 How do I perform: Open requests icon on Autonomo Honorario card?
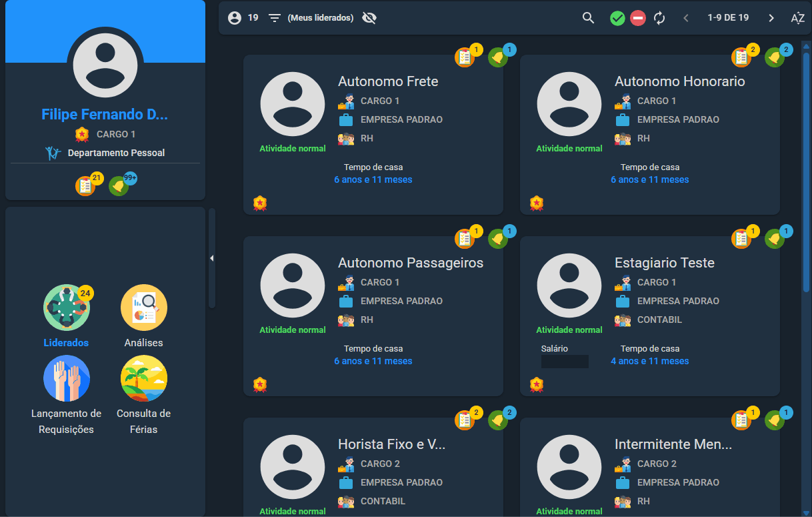click(741, 57)
